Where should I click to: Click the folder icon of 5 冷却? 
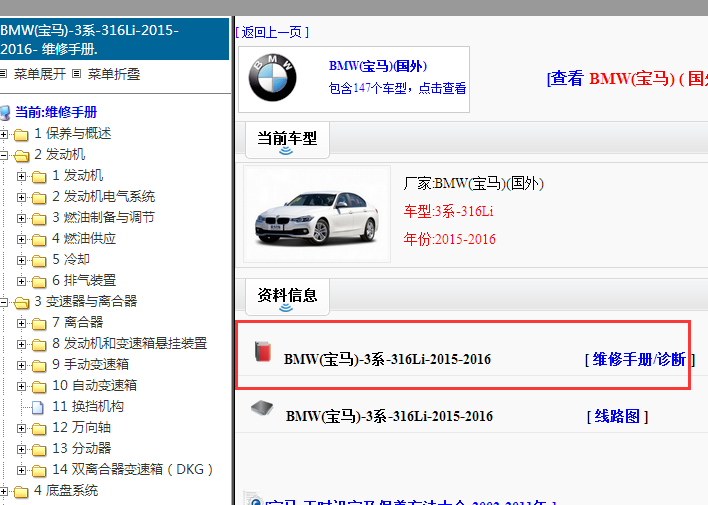point(39,261)
